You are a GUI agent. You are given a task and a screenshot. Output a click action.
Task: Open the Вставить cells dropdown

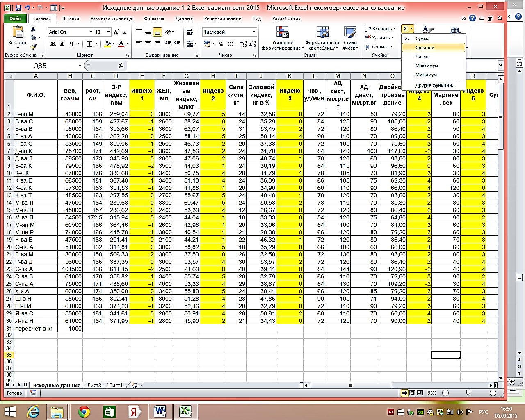(x=380, y=29)
